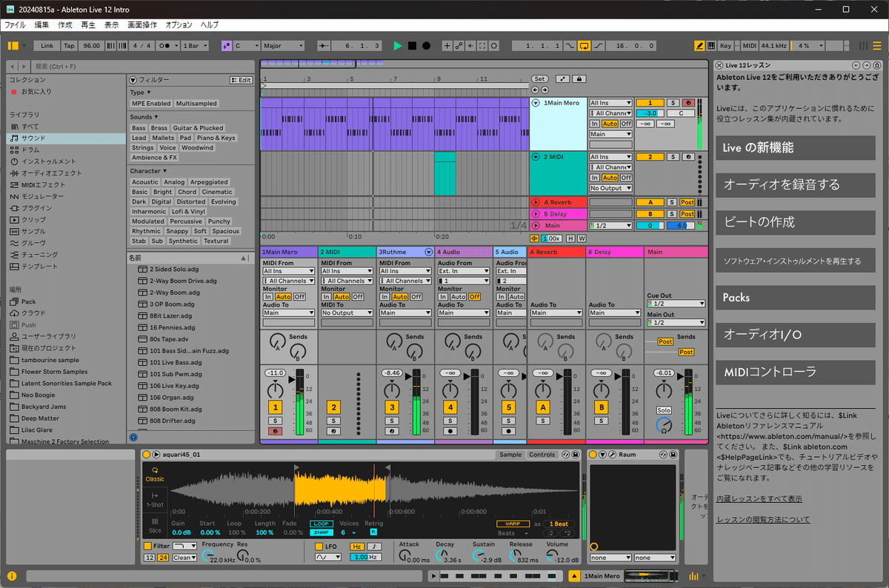Close the Live 12 lessons panel
This screenshot has height=588, width=889.
click(719, 65)
